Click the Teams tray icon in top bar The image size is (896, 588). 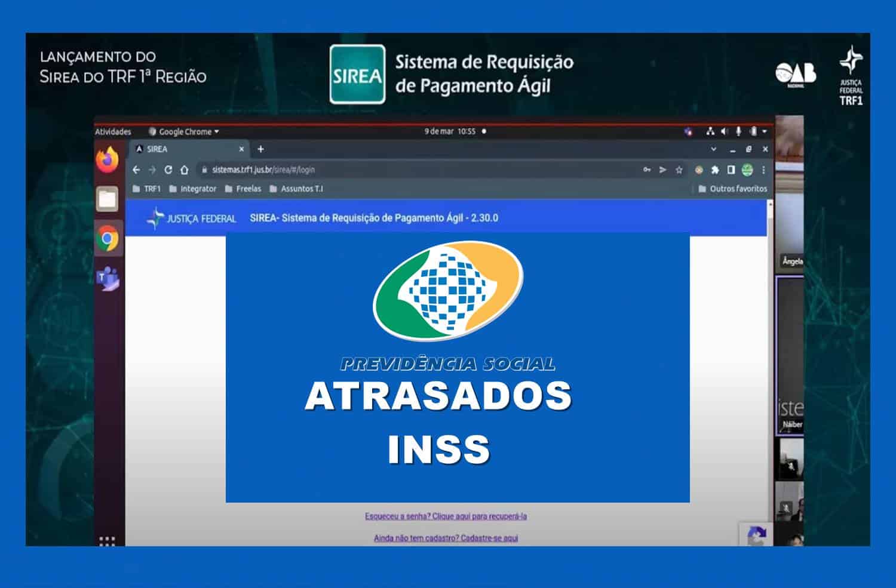(x=689, y=131)
